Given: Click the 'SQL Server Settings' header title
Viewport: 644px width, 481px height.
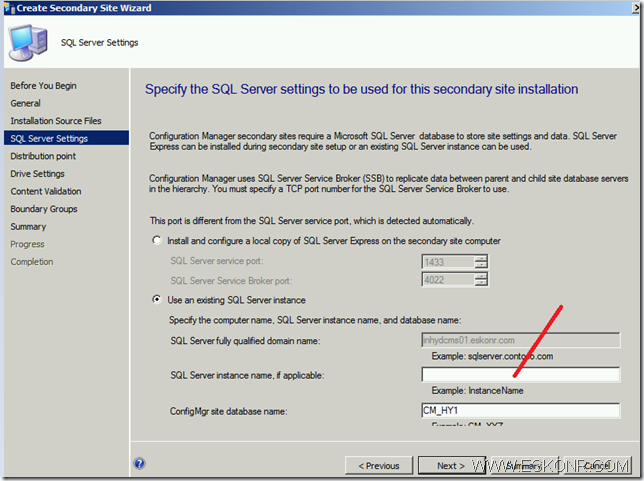Looking at the screenshot, I should (100, 43).
